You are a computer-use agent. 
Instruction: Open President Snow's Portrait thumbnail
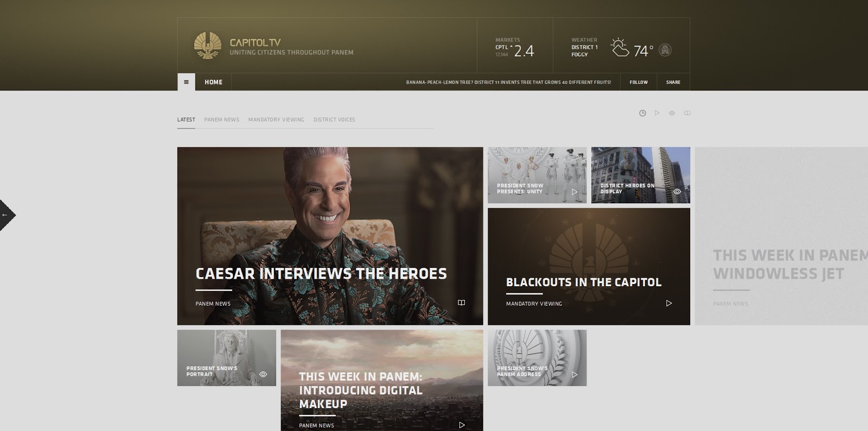tap(227, 358)
